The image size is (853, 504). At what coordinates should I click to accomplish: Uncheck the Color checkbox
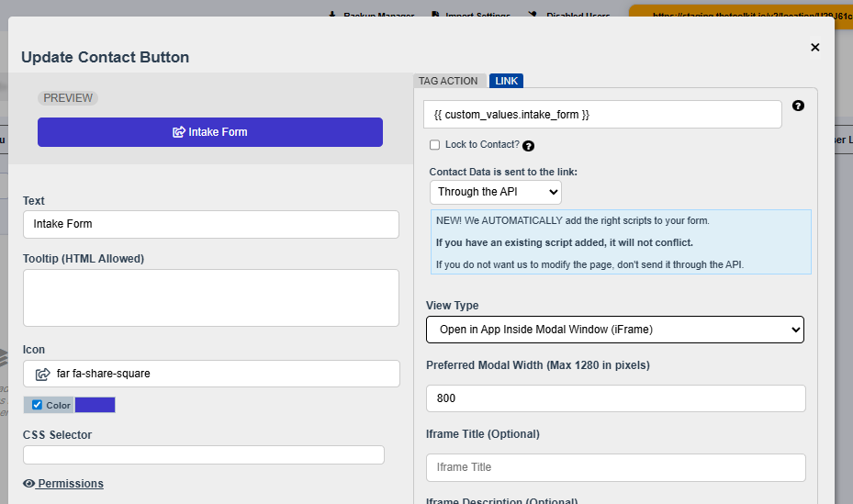37,405
